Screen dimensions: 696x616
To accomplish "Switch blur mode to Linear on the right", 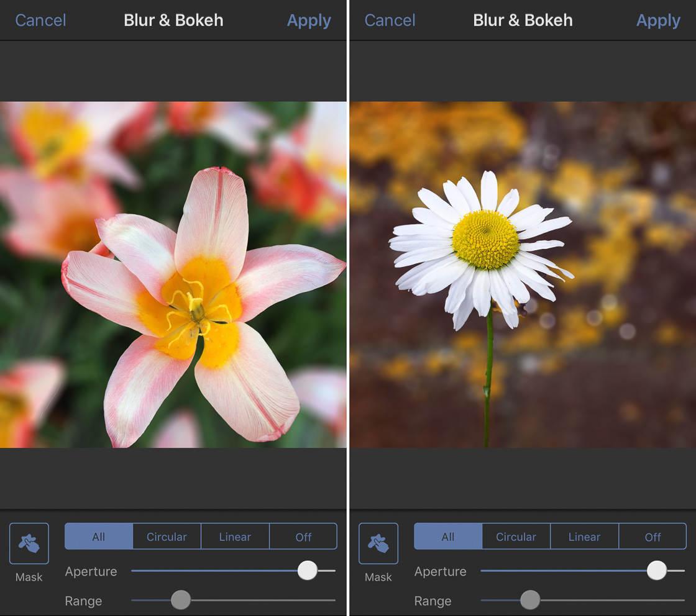I will coord(584,537).
